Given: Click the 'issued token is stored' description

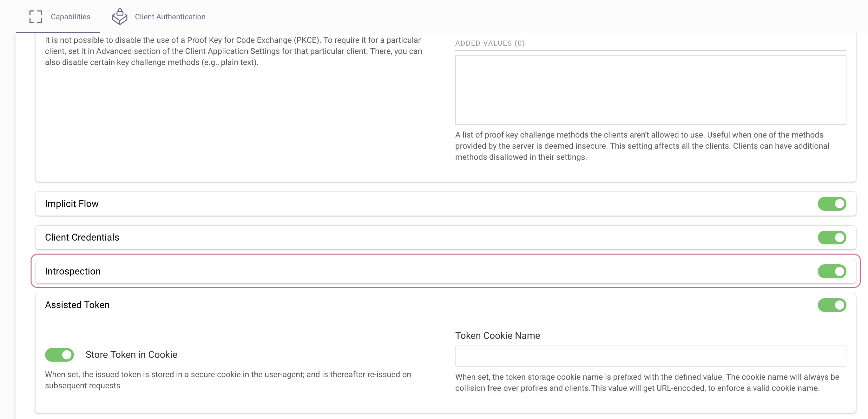Looking at the screenshot, I should 228,380.
